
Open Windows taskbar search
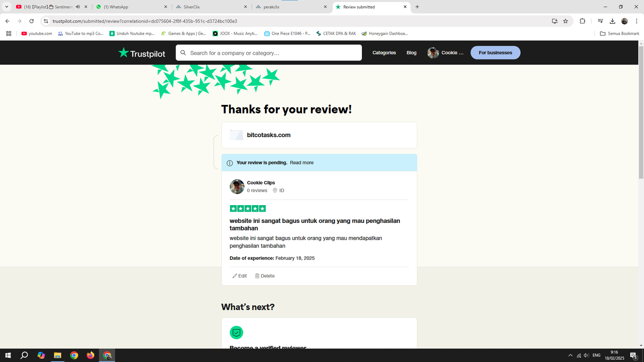(x=24, y=355)
